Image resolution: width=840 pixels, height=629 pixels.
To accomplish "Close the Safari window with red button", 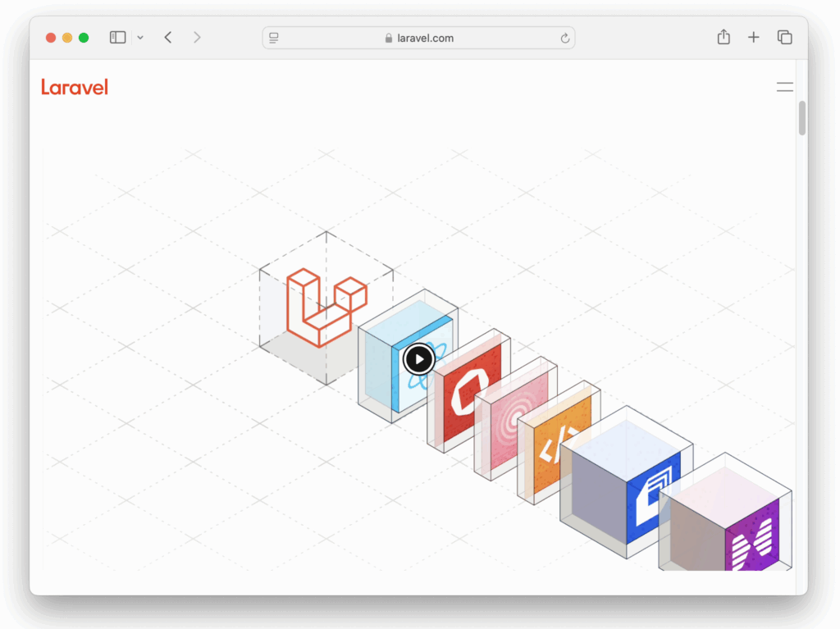I will (51, 38).
